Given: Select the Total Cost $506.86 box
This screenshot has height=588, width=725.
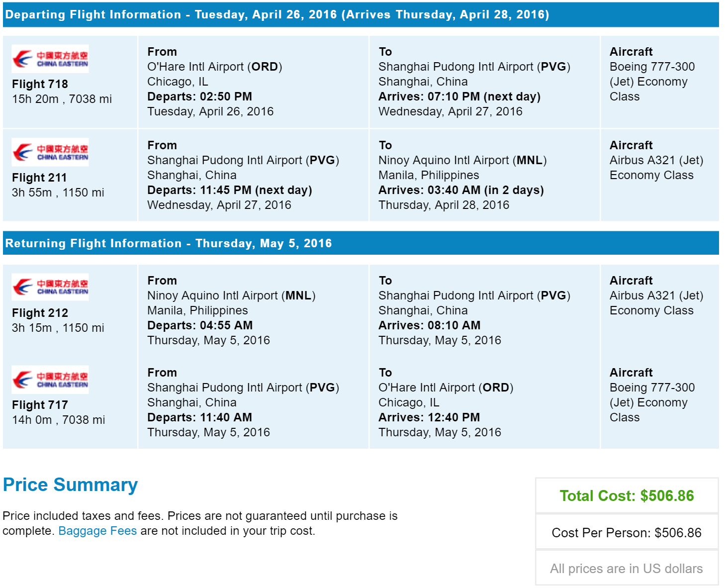Looking at the screenshot, I should pos(627,495).
